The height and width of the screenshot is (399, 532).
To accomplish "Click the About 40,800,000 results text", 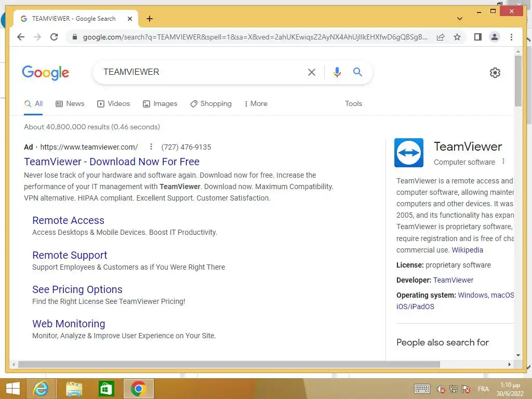I will point(91,127).
